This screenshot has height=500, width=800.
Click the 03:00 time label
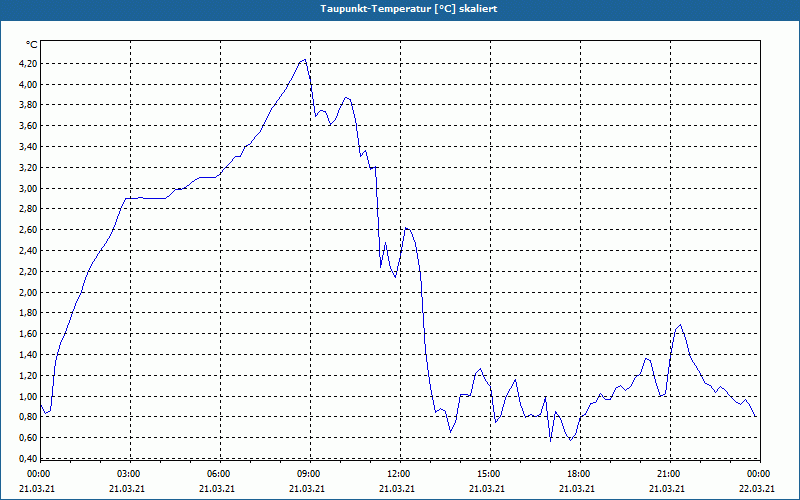[x=130, y=474]
